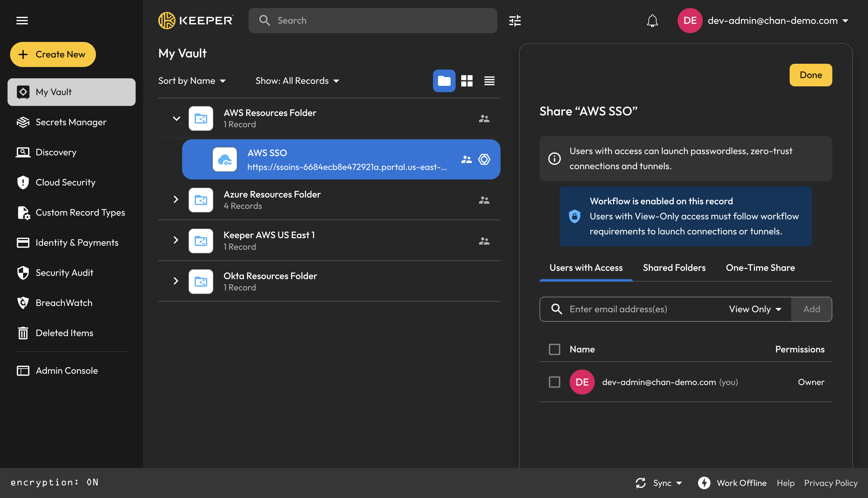
Task: Open the notifications bell
Action: coord(652,21)
